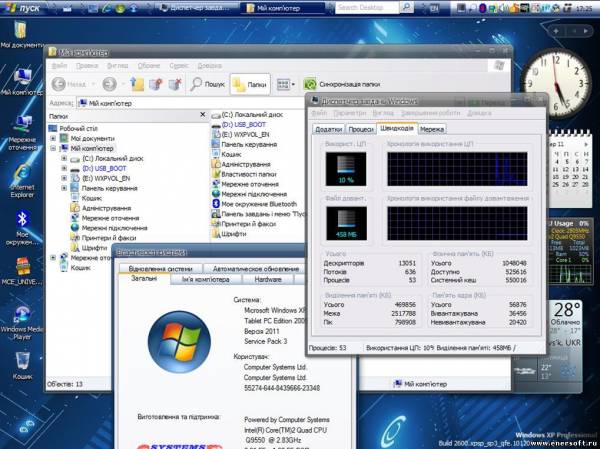Collapse Мій комп'ютер node in folder tree
The height and width of the screenshot is (449, 600).
53,149
